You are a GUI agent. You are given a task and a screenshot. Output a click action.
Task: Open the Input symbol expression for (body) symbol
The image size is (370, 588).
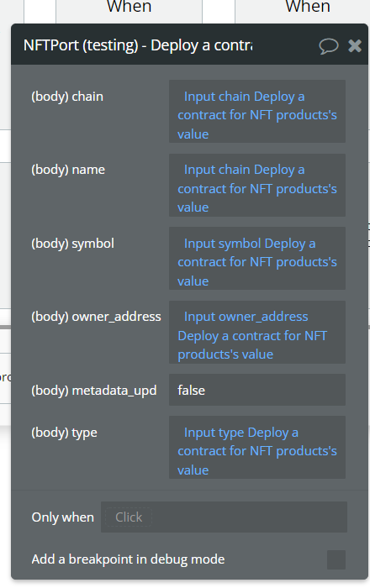click(257, 258)
